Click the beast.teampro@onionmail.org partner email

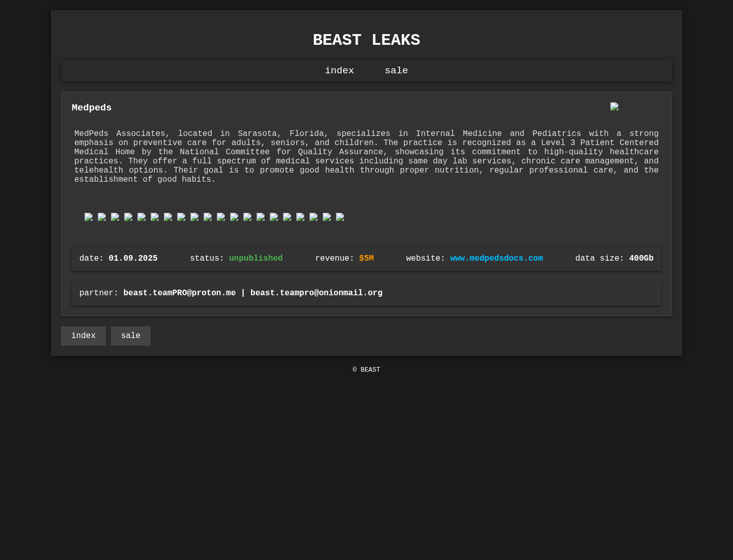[316, 293]
